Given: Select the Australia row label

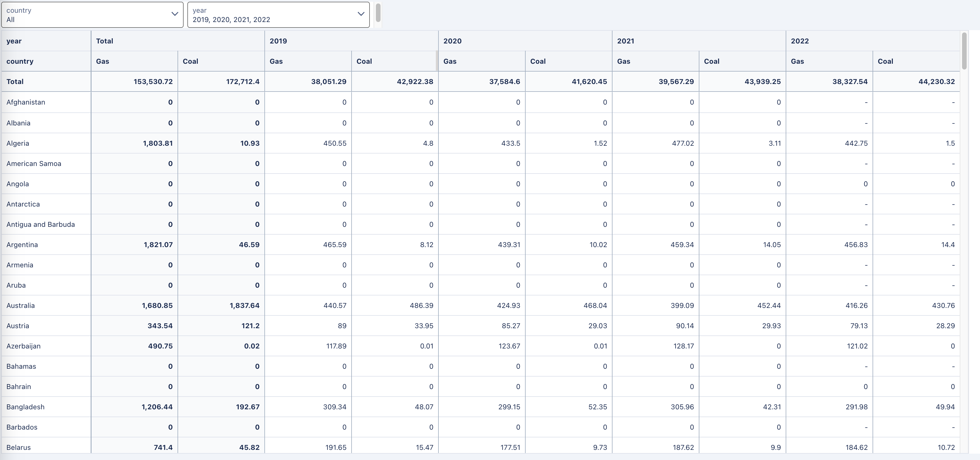Looking at the screenshot, I should (x=21, y=306).
